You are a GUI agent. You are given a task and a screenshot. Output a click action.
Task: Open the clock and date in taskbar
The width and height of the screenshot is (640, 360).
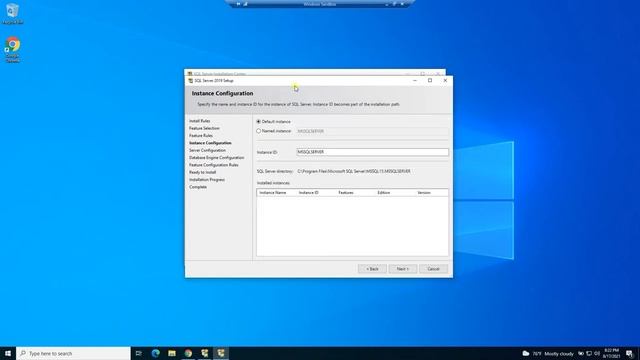click(x=611, y=353)
